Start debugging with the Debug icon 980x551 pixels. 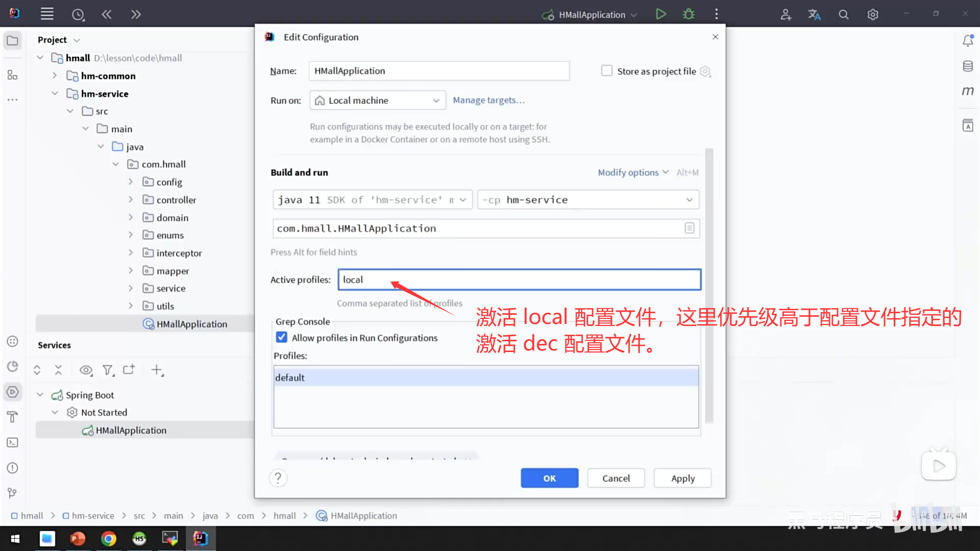click(688, 14)
